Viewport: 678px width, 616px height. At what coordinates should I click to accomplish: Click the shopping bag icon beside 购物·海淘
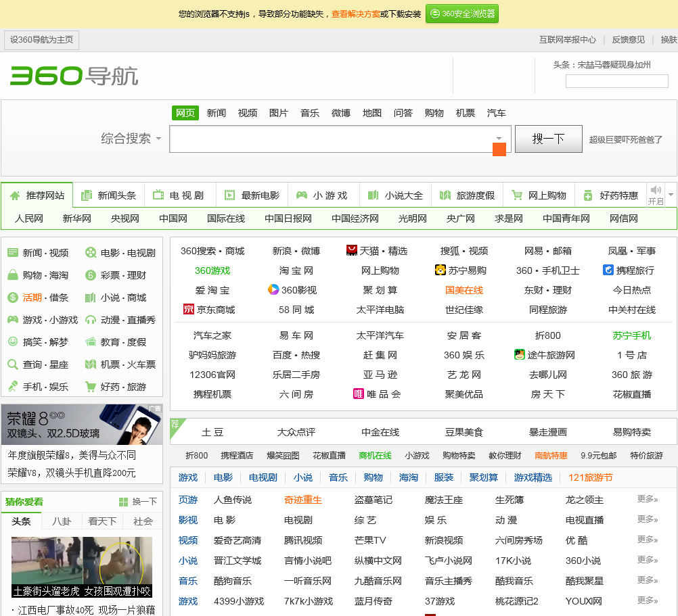[13, 275]
